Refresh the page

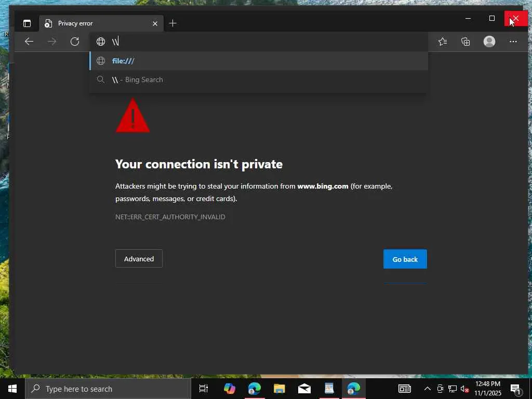(x=75, y=42)
